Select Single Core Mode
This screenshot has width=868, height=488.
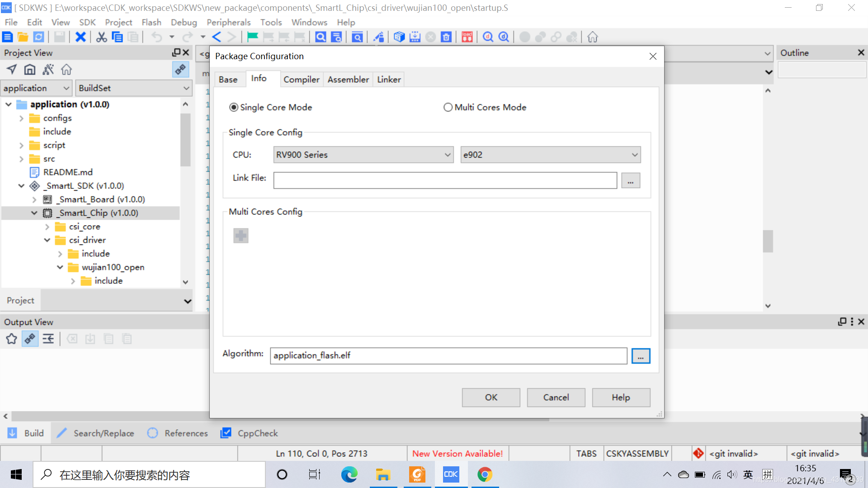234,107
